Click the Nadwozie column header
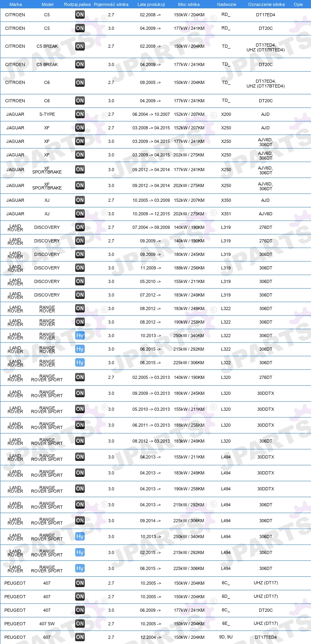This screenshot has height=644, width=311. pyautogui.click(x=227, y=4)
